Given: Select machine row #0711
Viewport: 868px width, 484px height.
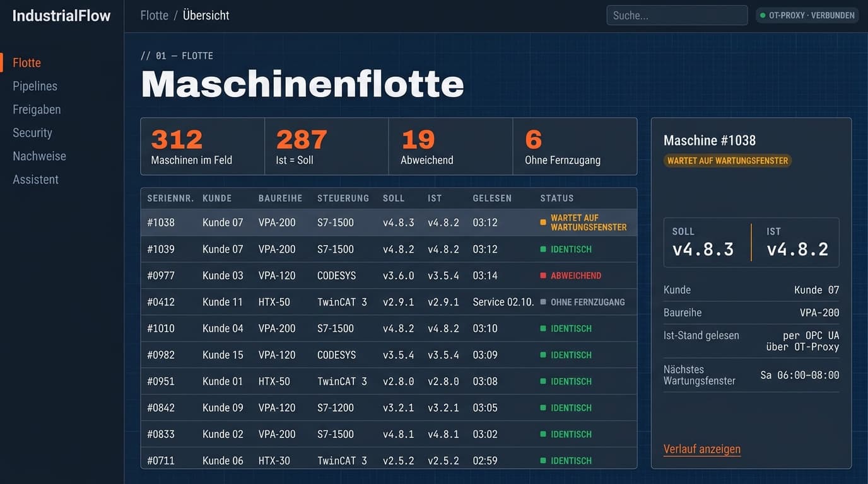Looking at the screenshot, I should (389, 459).
